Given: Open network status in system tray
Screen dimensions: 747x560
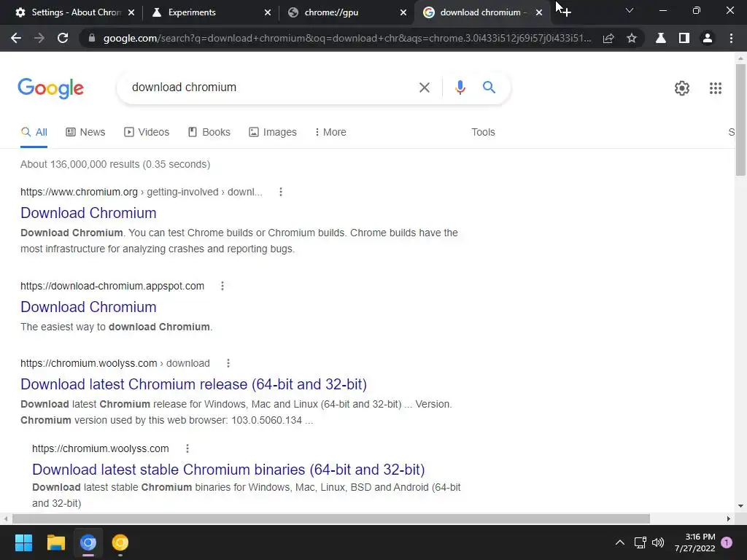Looking at the screenshot, I should point(640,542).
